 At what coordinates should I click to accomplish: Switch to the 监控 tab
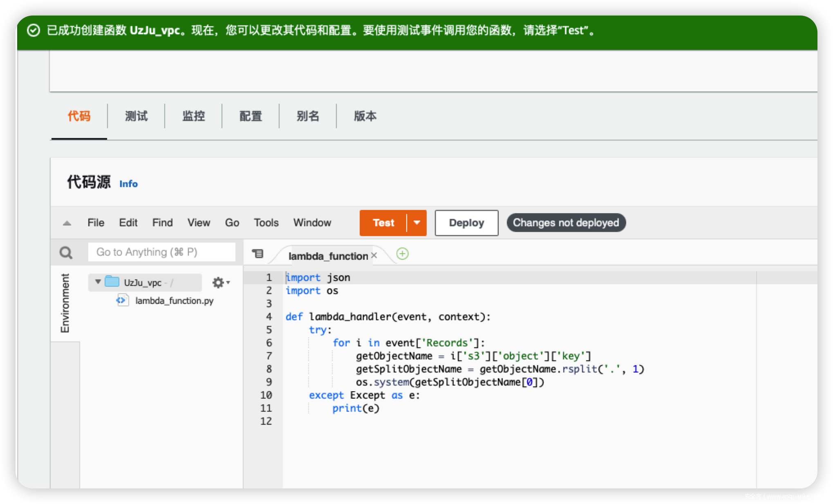(x=193, y=116)
